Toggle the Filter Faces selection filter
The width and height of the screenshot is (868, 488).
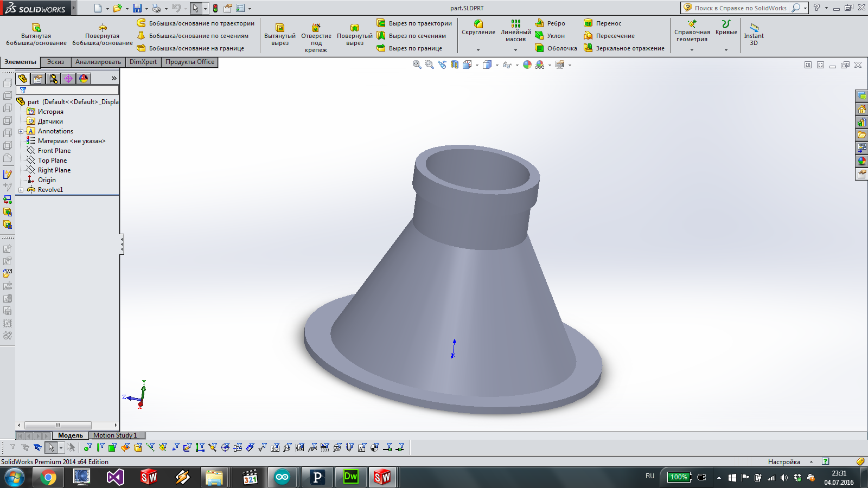[x=112, y=447]
